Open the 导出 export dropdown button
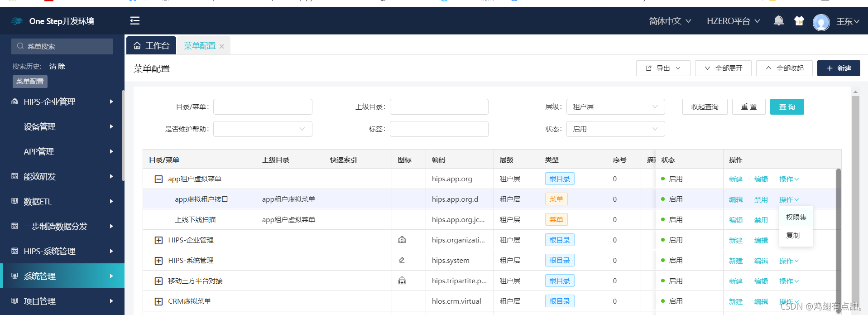 (x=663, y=68)
